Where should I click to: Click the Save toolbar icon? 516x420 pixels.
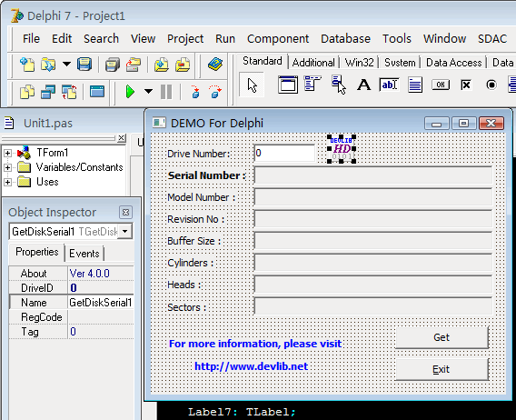click(84, 65)
